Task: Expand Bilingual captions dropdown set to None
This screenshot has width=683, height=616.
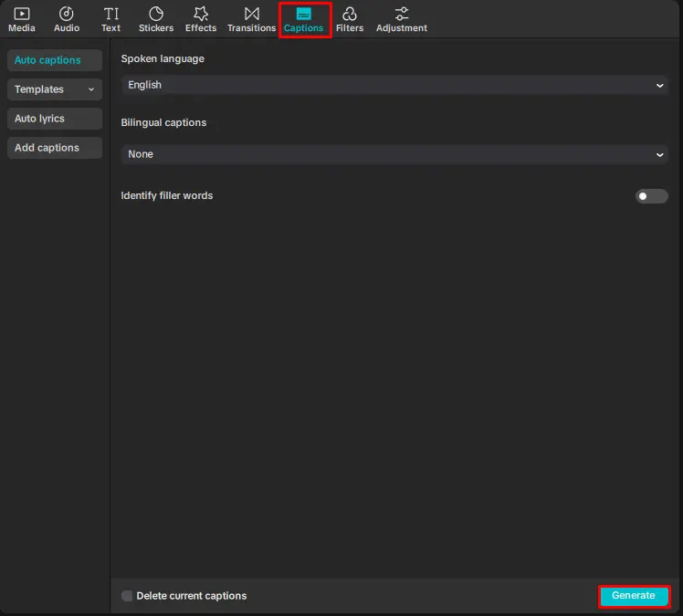Action: [394, 154]
